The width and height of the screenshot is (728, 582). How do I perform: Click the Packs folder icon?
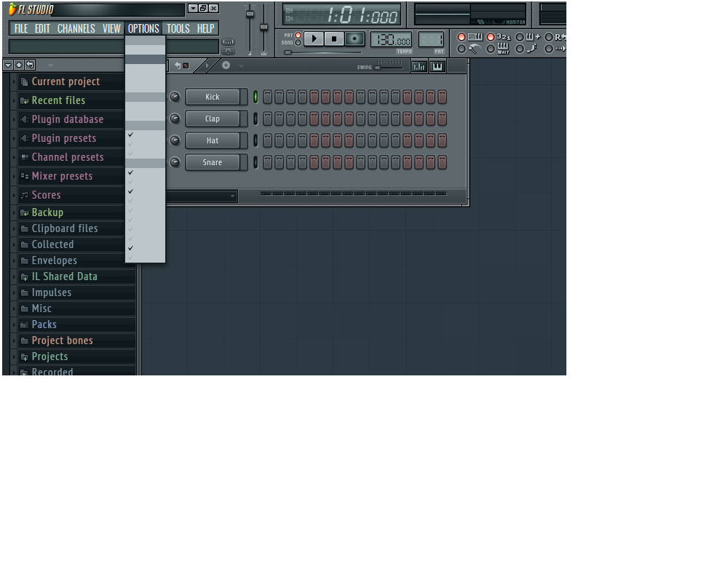pos(25,325)
